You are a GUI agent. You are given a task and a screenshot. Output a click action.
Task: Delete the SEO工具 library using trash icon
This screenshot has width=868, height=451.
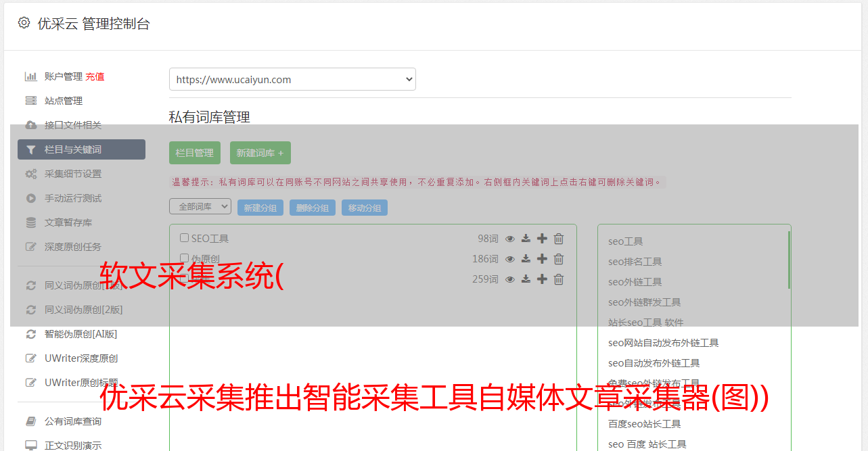point(559,239)
